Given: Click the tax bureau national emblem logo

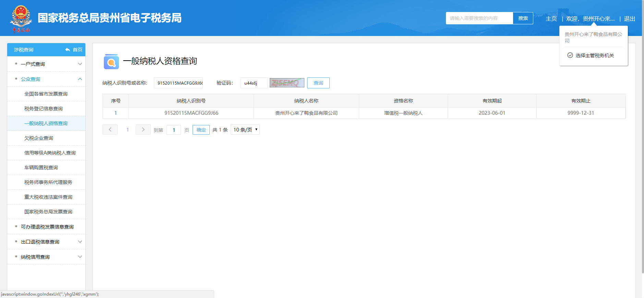Looking at the screenshot, I should pos(21,18).
